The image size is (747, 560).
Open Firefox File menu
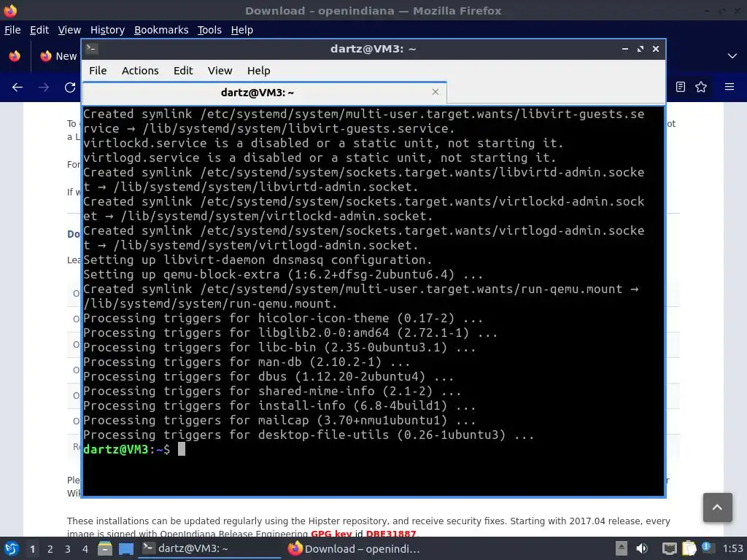click(12, 30)
